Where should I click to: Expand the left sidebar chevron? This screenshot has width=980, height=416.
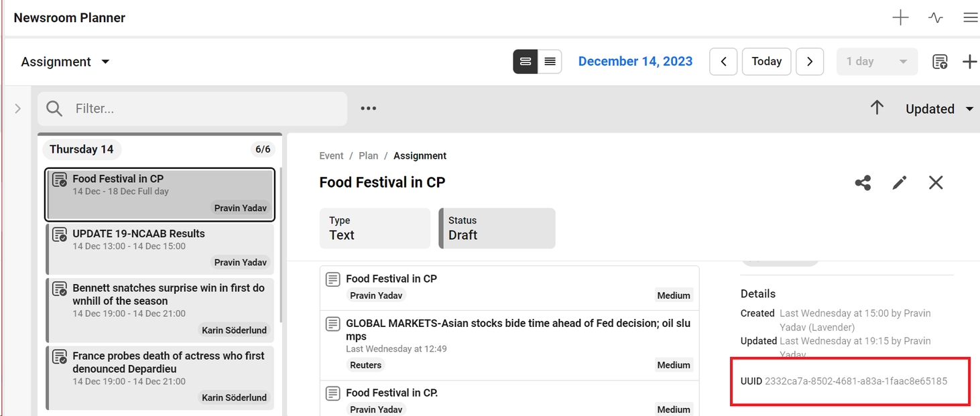18,109
